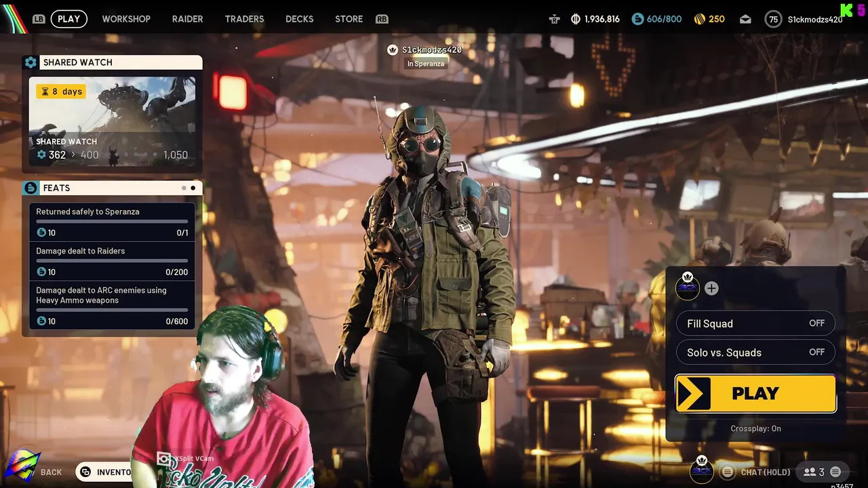Click the bottom bar player avatar icon
This screenshot has height=488, width=868.
click(x=702, y=470)
